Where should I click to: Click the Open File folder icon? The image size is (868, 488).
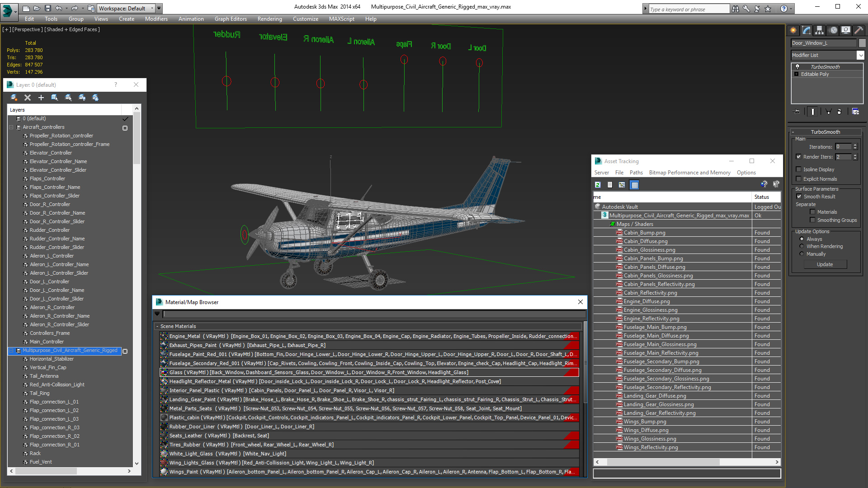[x=37, y=8]
